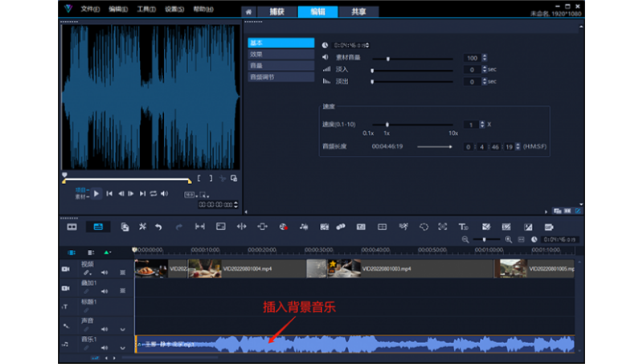Click the speed slider track

tap(412, 125)
